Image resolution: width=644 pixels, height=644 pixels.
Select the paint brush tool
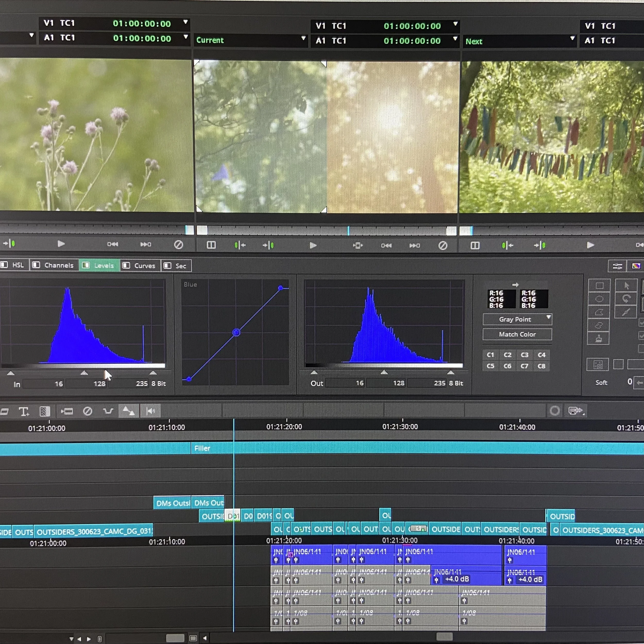pyautogui.click(x=599, y=339)
